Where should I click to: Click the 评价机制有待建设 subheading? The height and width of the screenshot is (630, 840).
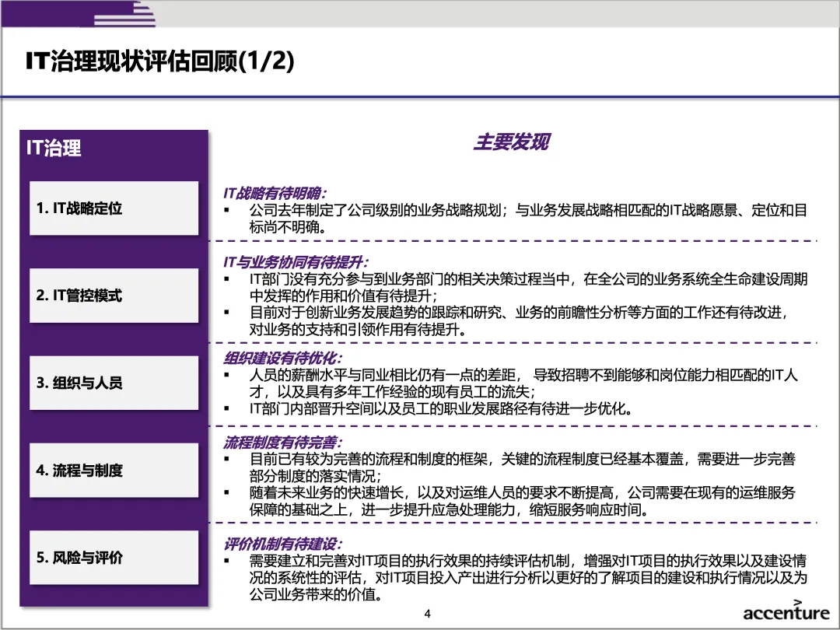tap(282, 544)
